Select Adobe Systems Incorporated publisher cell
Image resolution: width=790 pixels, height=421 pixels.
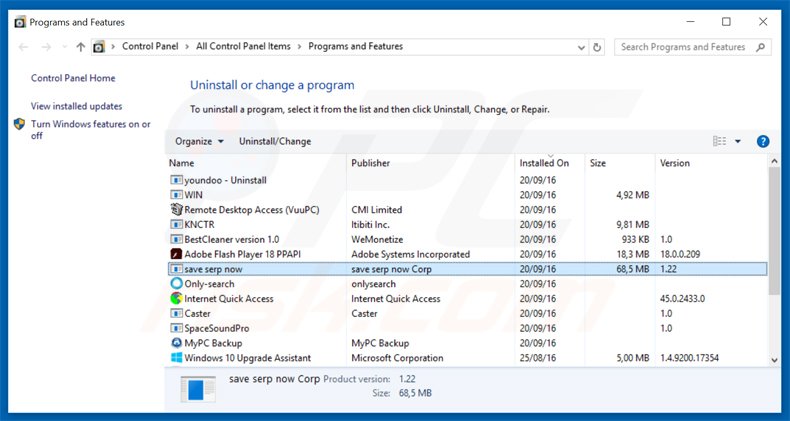410,254
